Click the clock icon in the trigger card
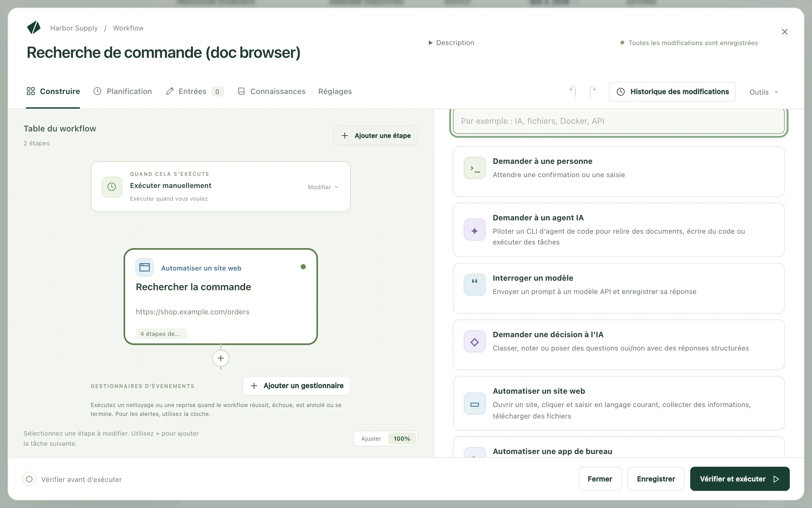This screenshot has width=812, height=508. pos(112,187)
